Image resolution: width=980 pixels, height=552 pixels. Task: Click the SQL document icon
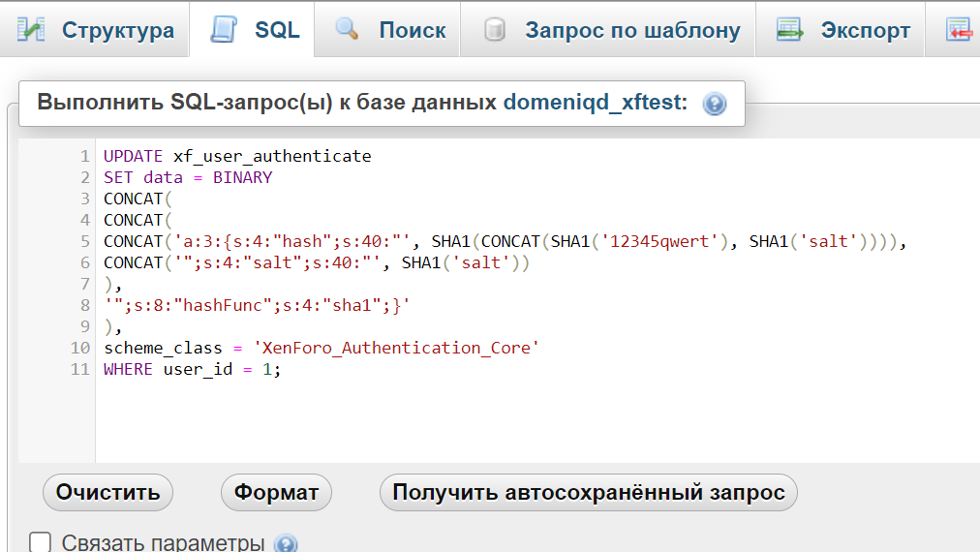[x=224, y=29]
